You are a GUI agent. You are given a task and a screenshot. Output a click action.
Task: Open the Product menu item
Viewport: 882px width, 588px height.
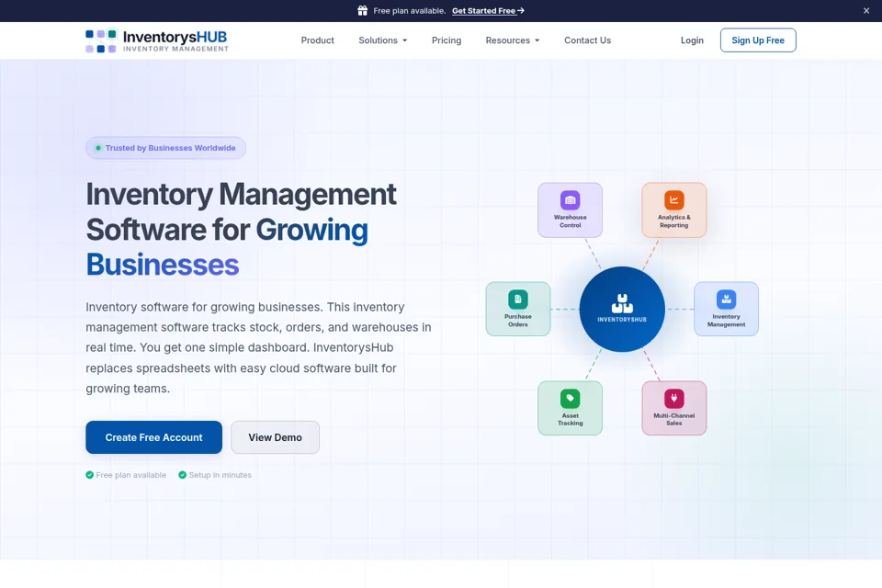[x=317, y=40]
